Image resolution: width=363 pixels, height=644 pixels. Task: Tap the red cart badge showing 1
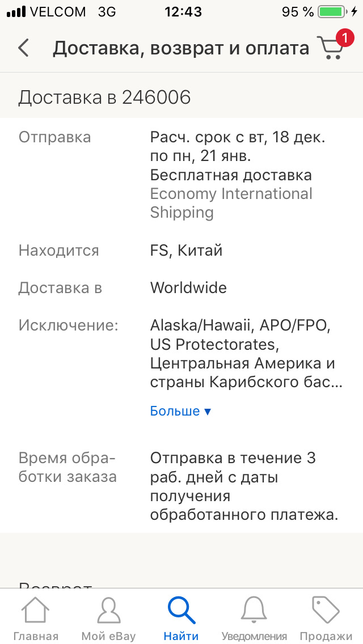click(x=344, y=38)
